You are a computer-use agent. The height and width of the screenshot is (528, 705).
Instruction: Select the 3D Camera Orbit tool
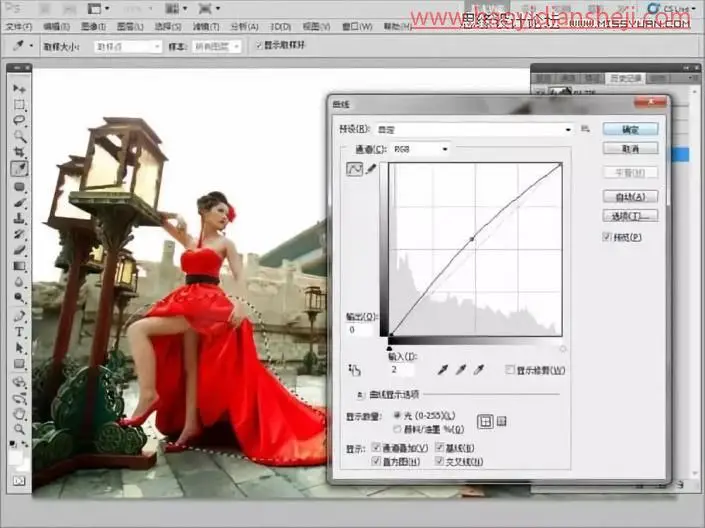(x=19, y=398)
